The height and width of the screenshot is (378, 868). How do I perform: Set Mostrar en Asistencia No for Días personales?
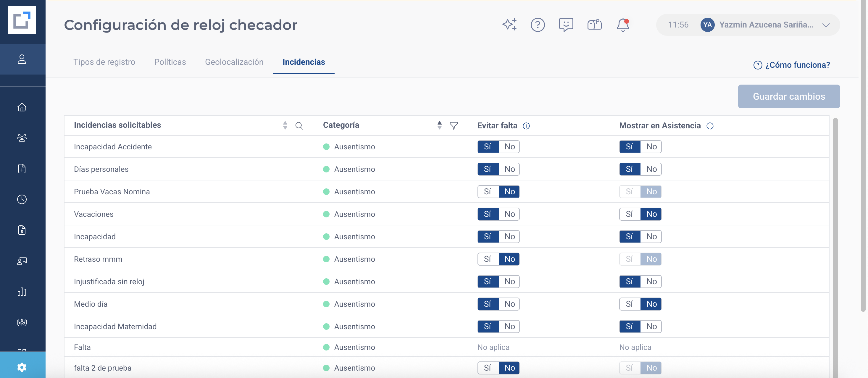point(651,169)
